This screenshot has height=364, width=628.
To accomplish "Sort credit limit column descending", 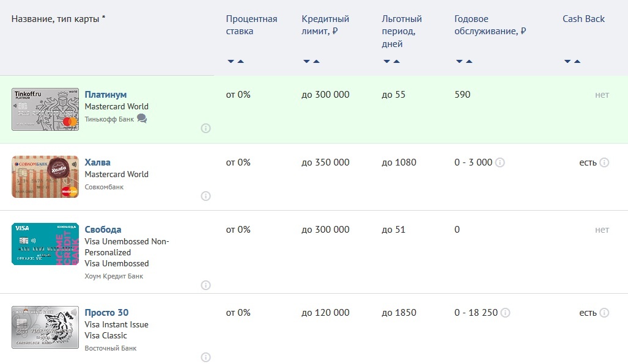I will coord(306,61).
